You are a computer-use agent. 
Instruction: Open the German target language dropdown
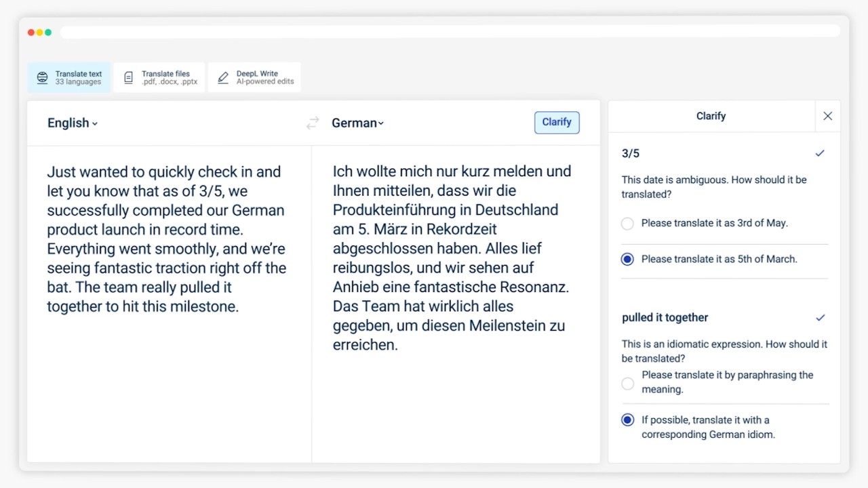pyautogui.click(x=357, y=123)
